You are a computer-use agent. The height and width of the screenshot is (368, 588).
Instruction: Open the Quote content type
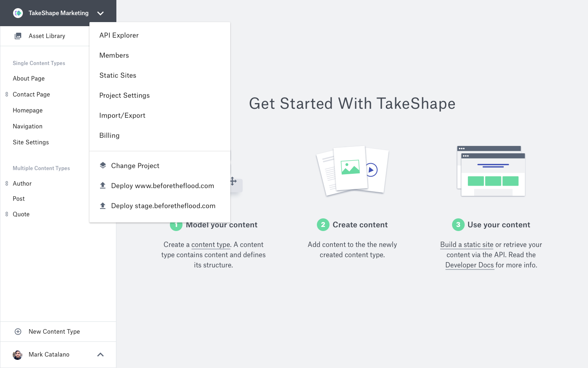click(x=21, y=214)
